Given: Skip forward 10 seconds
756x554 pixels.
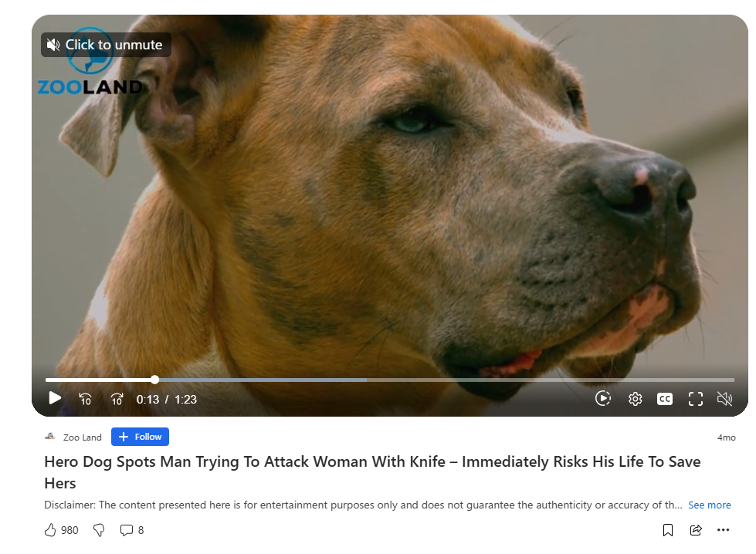Looking at the screenshot, I should coord(117,399).
